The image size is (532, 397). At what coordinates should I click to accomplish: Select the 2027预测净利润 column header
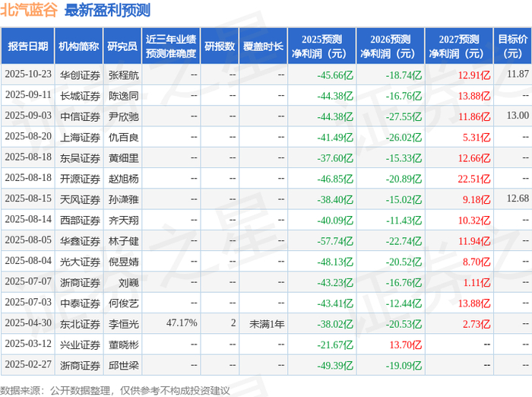pos(459,46)
